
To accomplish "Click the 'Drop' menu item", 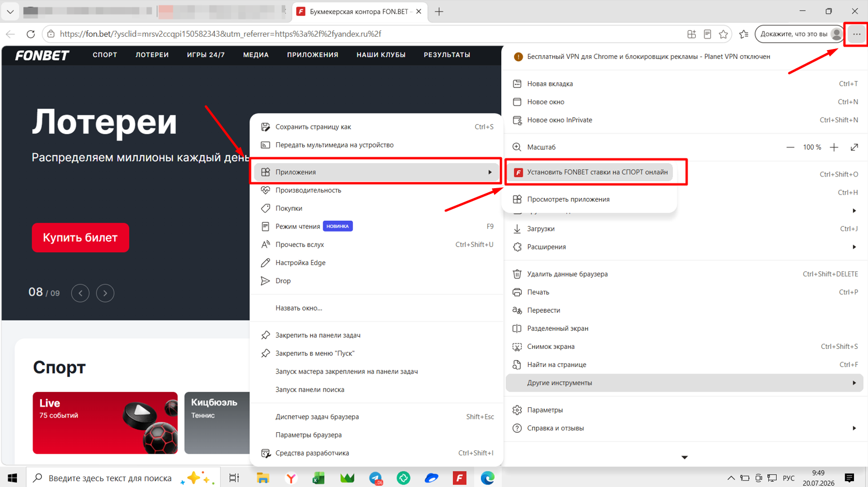I will click(x=377, y=281).
